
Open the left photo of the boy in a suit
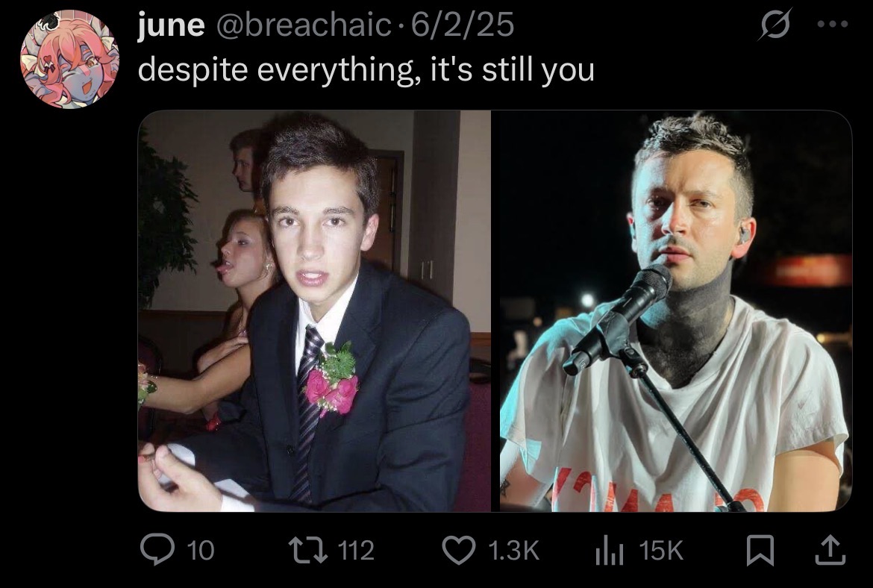coord(314,310)
